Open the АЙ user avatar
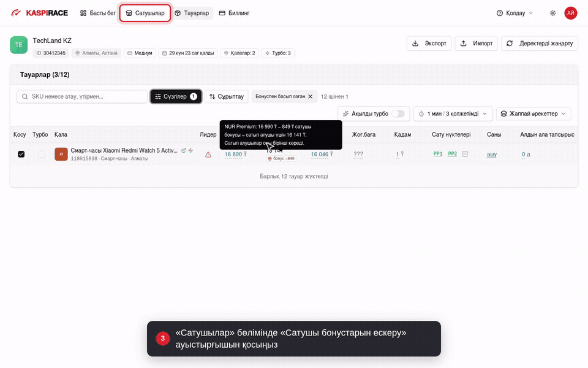The width and height of the screenshot is (588, 368). [570, 13]
